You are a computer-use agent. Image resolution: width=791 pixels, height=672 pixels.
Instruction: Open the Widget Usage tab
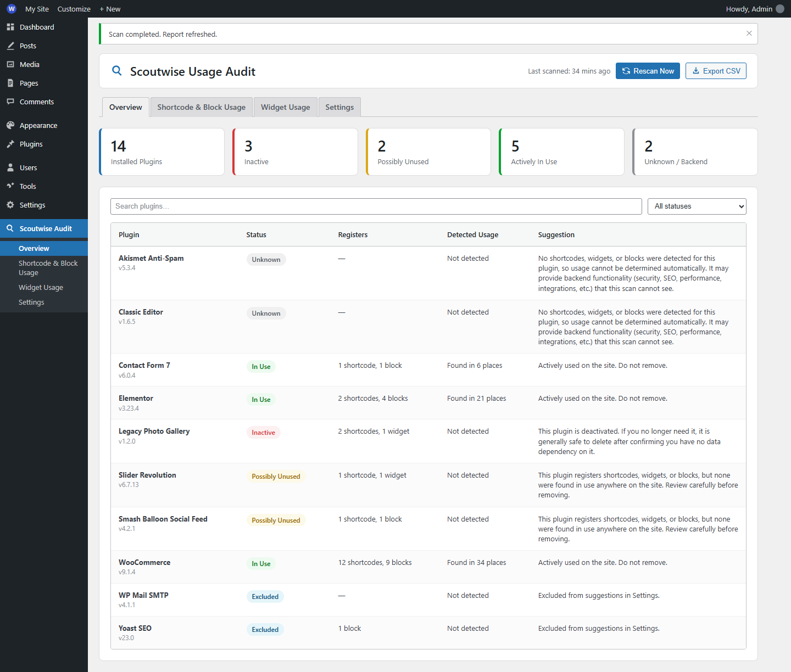click(x=286, y=107)
